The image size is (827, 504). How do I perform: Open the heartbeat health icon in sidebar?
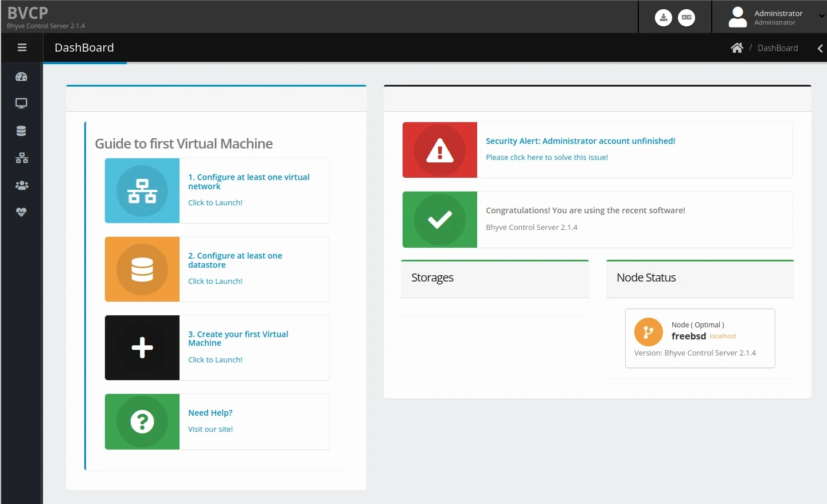tap(21, 212)
